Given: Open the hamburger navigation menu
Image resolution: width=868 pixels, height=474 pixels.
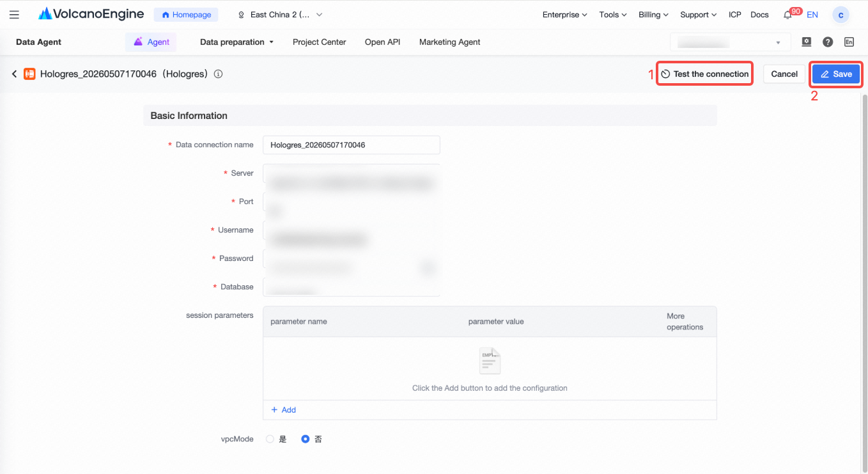Looking at the screenshot, I should [x=14, y=15].
